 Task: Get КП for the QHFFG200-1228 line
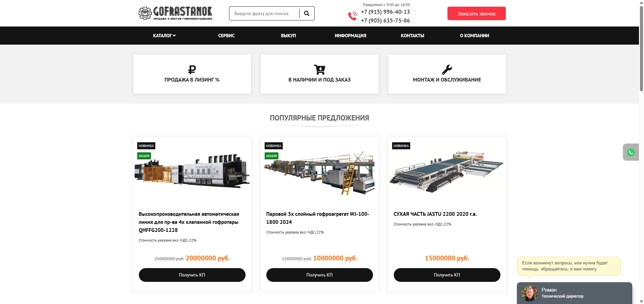pyautogui.click(x=192, y=275)
